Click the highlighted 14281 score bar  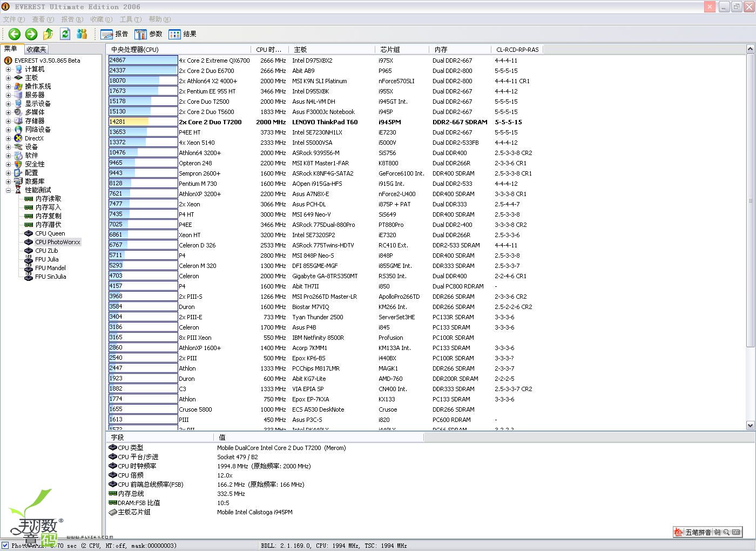(x=143, y=122)
